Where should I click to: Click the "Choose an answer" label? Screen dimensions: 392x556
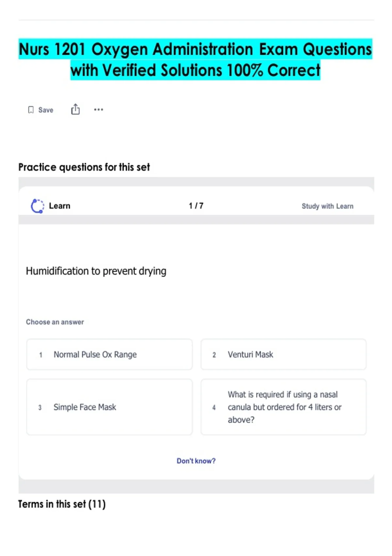click(x=55, y=322)
